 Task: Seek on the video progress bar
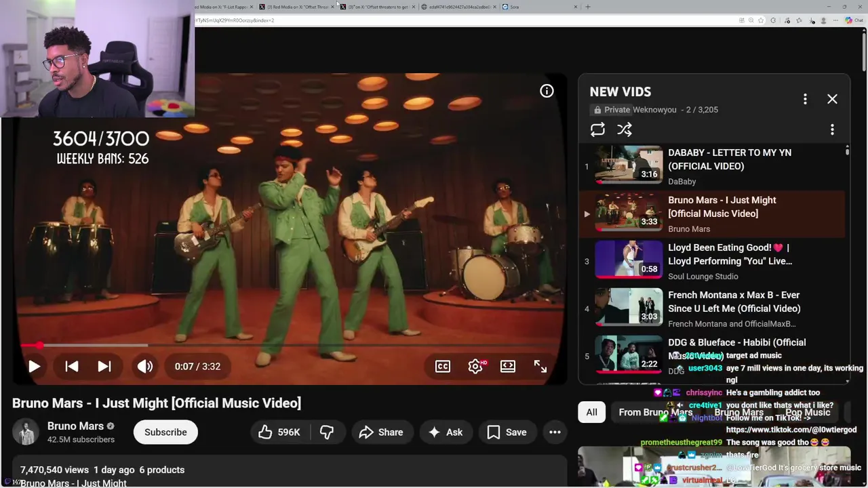pyautogui.click(x=290, y=345)
